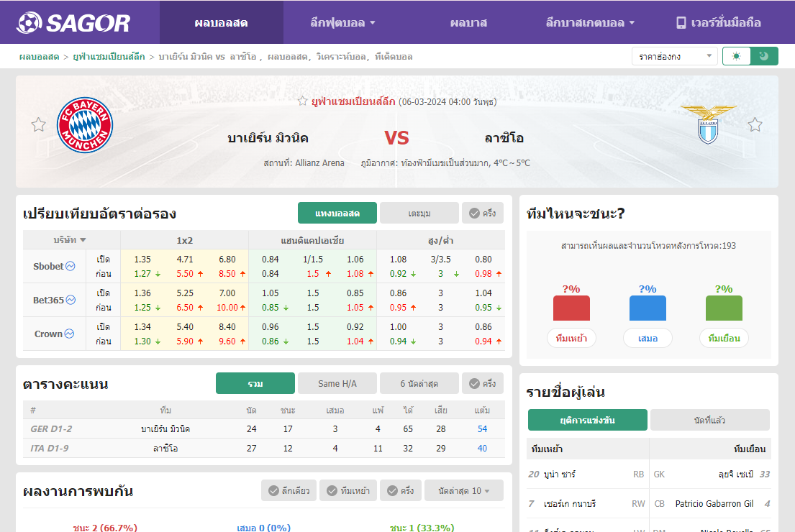
Task: Vote for ทีมเยือน
Action: 724,338
